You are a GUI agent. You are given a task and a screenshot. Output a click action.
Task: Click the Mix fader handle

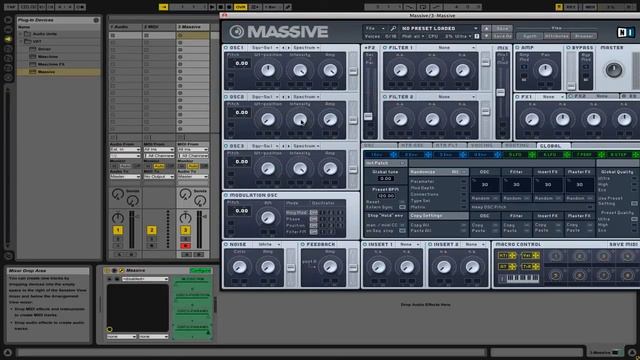point(500,93)
